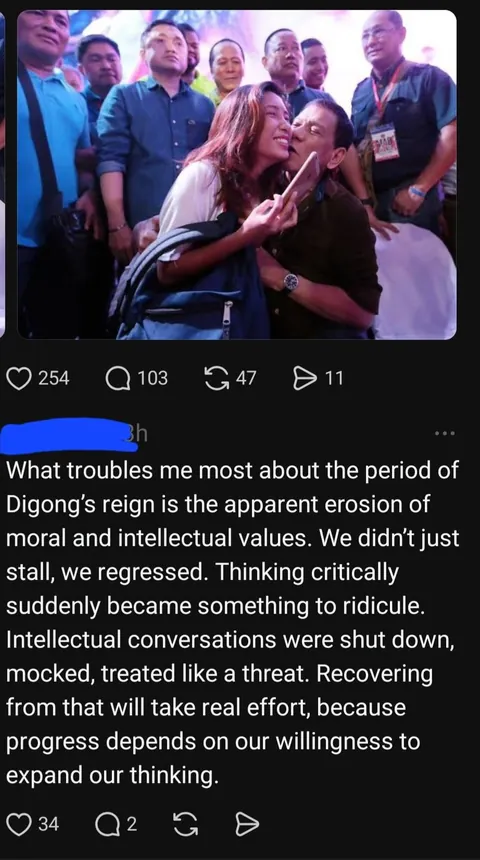View likes by tapping the 34 count

click(48, 824)
